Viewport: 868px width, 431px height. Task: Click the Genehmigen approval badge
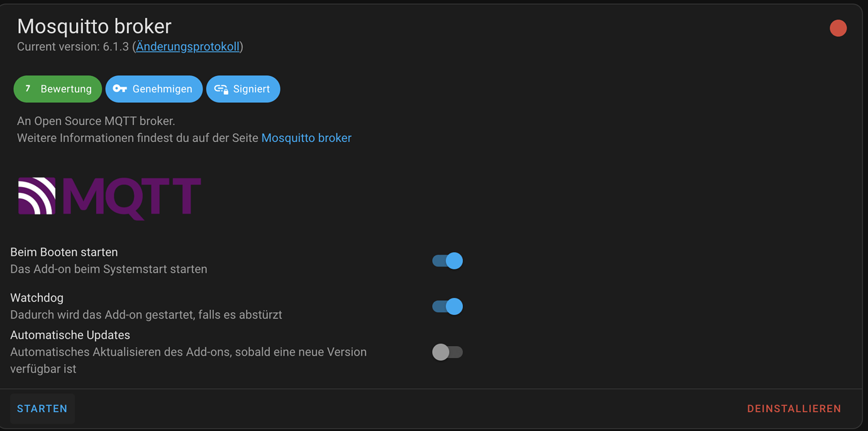[153, 89]
